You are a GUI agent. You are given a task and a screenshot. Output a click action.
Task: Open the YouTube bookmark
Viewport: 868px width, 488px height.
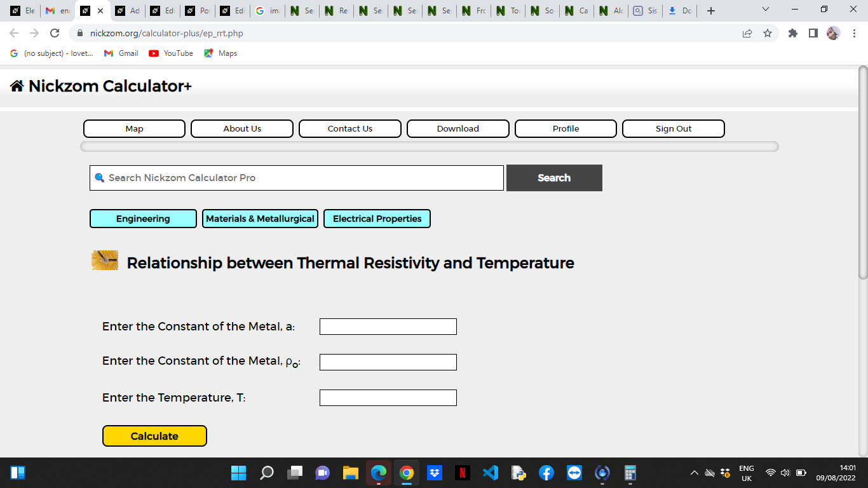click(x=171, y=53)
